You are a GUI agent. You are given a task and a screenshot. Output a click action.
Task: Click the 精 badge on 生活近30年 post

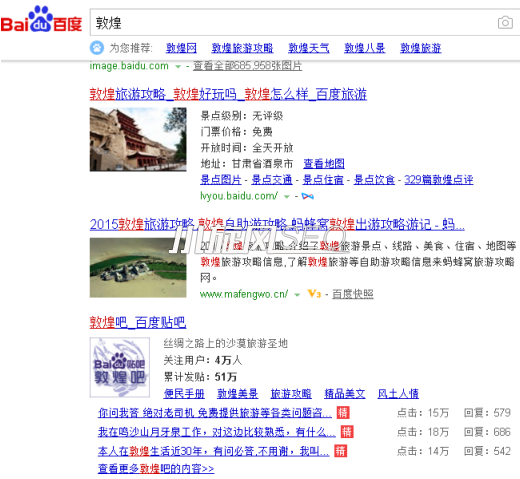[340, 451]
